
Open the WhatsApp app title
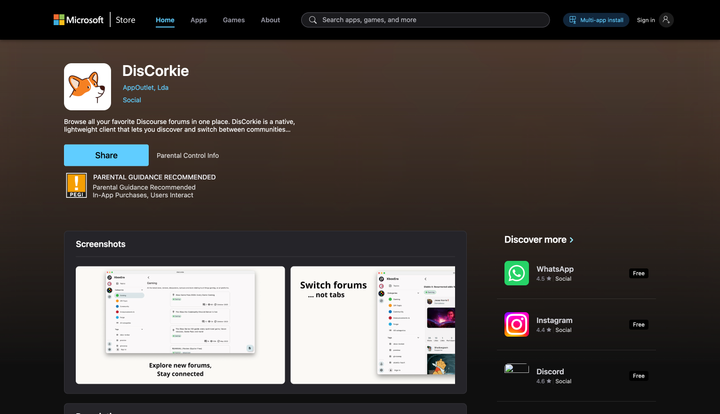[x=555, y=269]
